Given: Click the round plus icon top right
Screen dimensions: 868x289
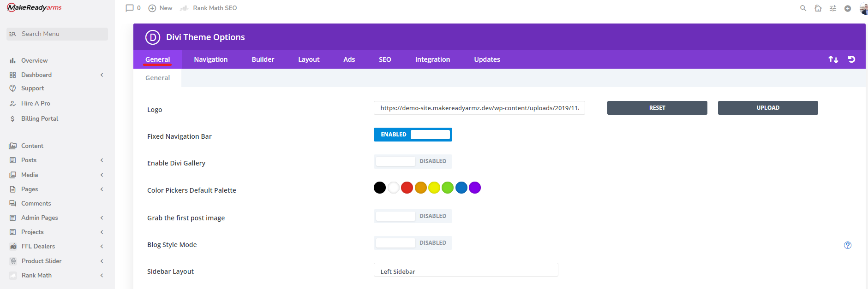Looking at the screenshot, I should (848, 8).
